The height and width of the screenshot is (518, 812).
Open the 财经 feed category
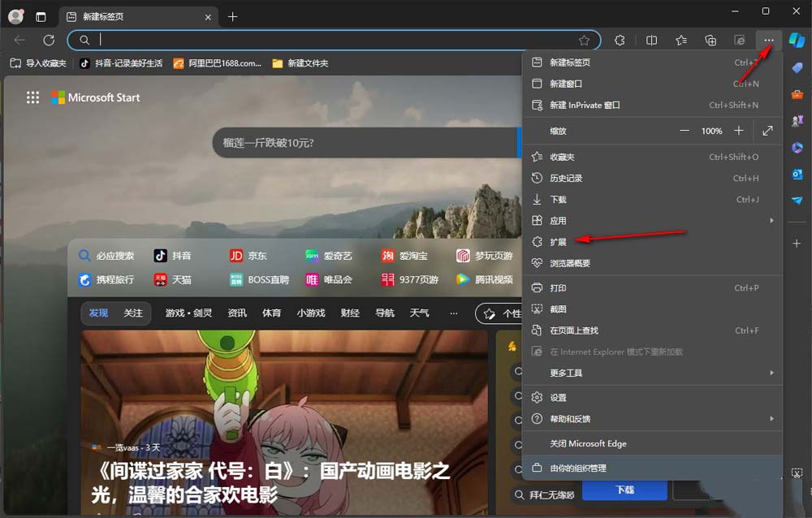350,313
